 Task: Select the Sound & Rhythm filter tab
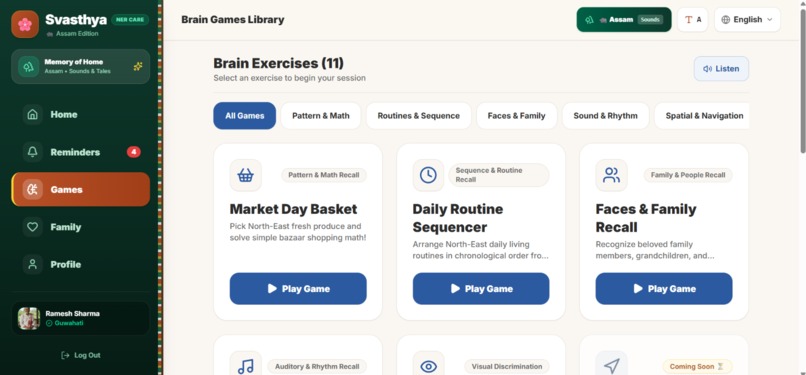[x=606, y=116]
